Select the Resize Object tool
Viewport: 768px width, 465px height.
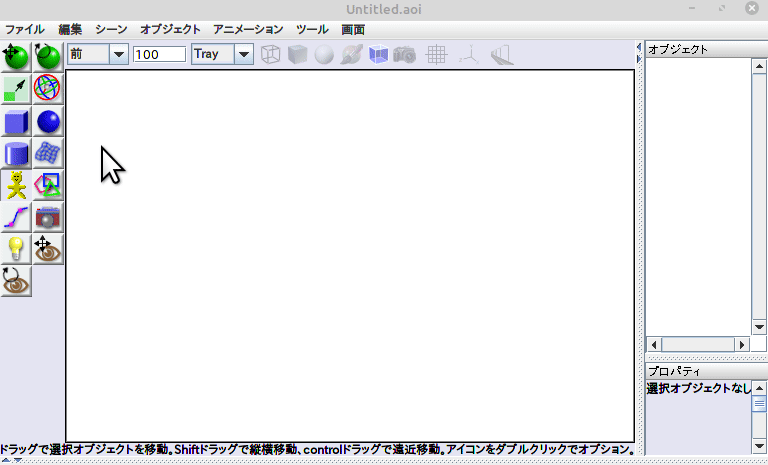click(16, 89)
